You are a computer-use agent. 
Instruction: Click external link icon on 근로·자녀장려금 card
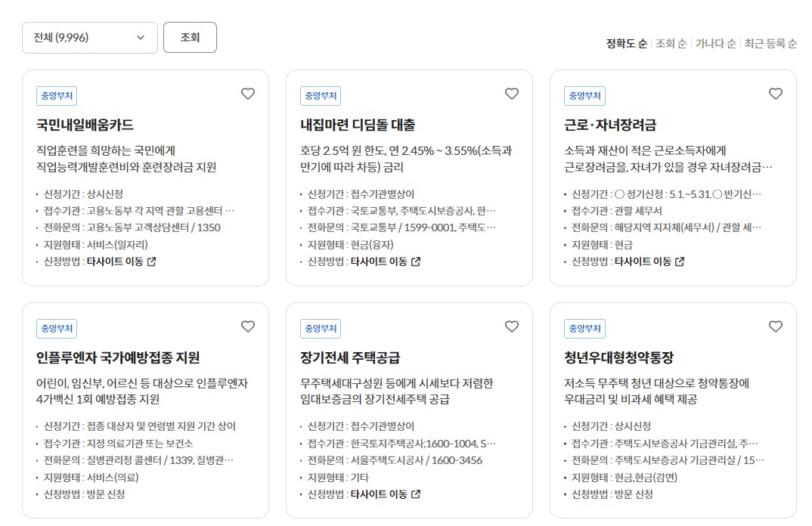680,261
